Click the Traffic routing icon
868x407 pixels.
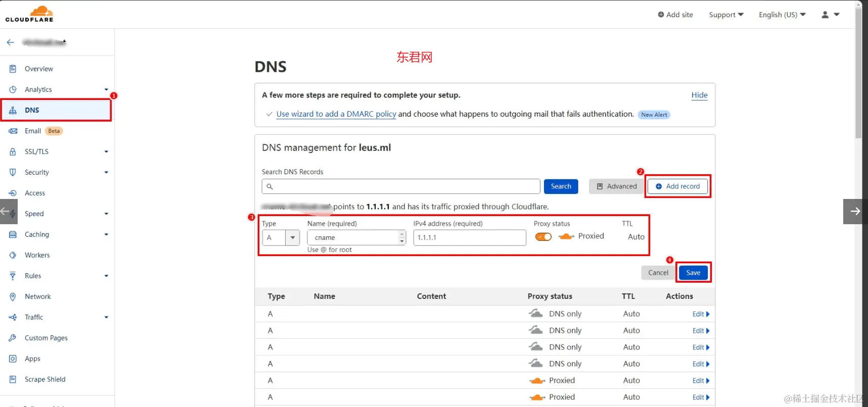[x=13, y=317]
